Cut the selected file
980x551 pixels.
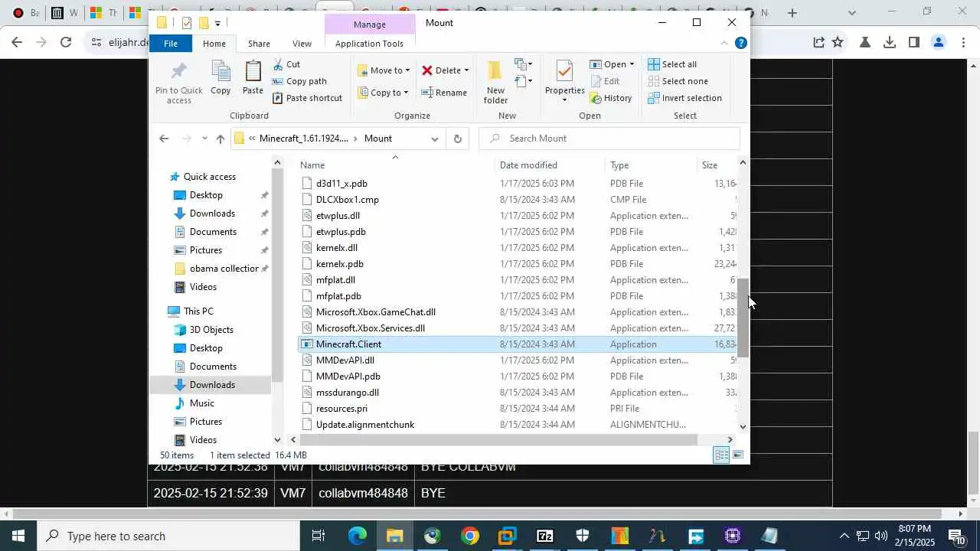click(286, 64)
